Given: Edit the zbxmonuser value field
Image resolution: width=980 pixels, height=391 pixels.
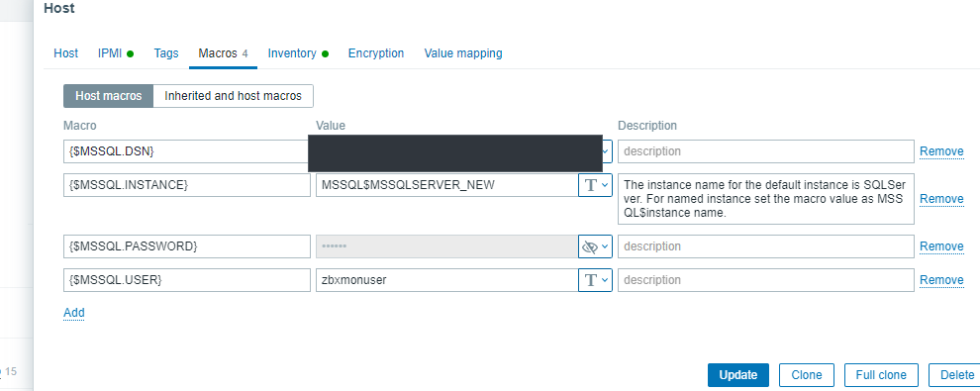Looking at the screenshot, I should pos(446,280).
